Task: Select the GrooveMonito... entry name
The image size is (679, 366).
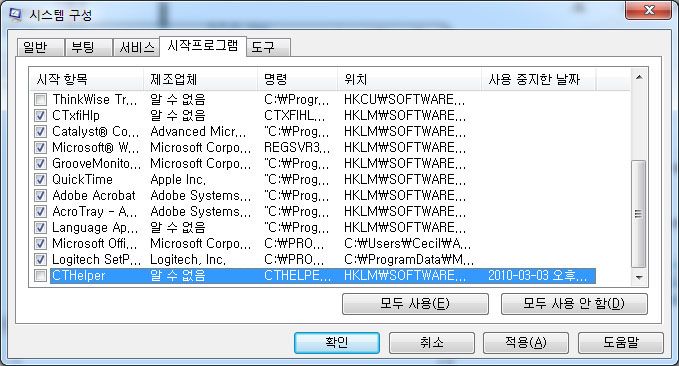Action: [96, 164]
